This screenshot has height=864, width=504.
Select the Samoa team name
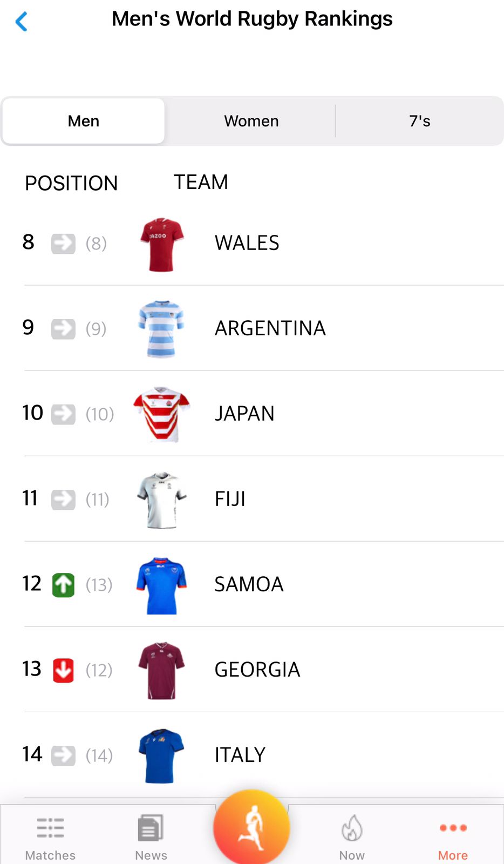pyautogui.click(x=249, y=584)
